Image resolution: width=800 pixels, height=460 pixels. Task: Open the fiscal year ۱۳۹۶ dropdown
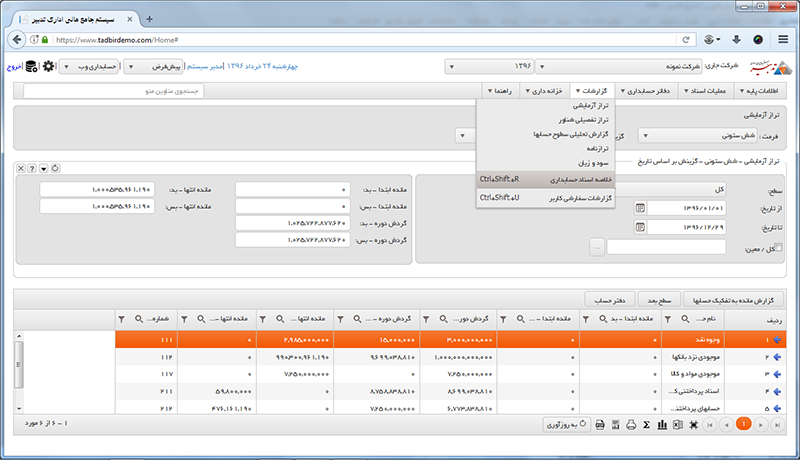(x=492, y=67)
